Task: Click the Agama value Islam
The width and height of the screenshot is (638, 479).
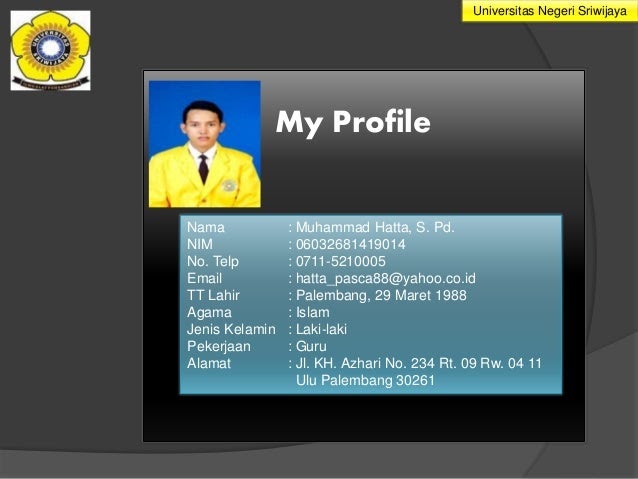Action: pos(313,313)
